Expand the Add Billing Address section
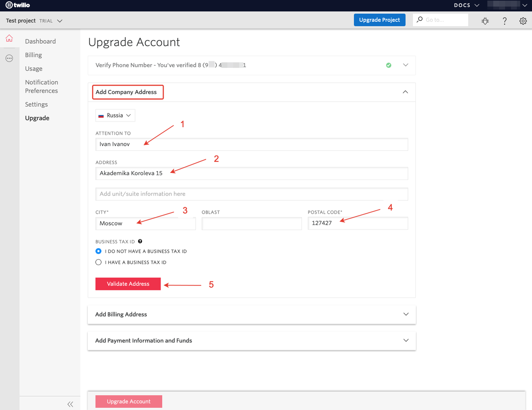Screen dimensions: 532x410 coord(405,314)
